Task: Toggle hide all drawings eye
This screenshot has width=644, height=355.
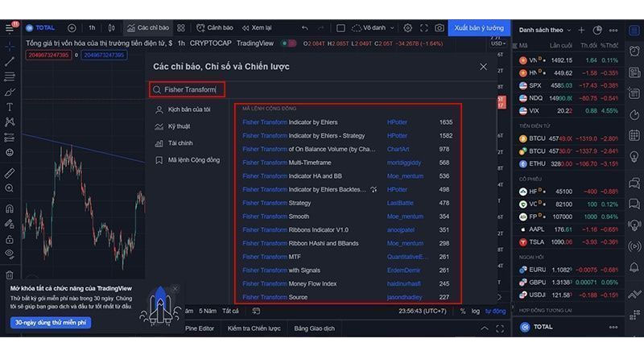Action: point(10,254)
